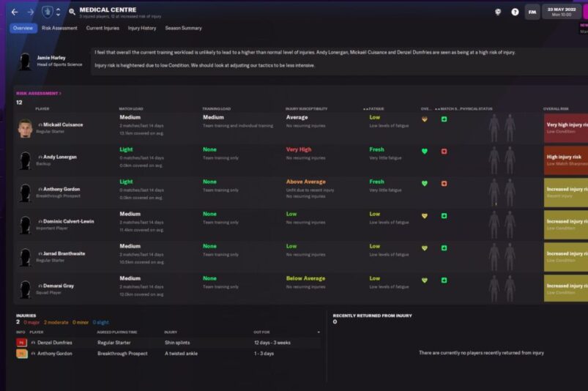Screen dimensions: 588x391
Task: Open the Season Summary tab
Action: [183, 28]
